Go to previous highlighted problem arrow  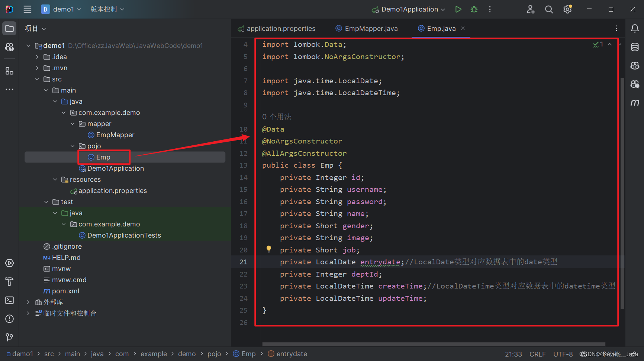610,44
